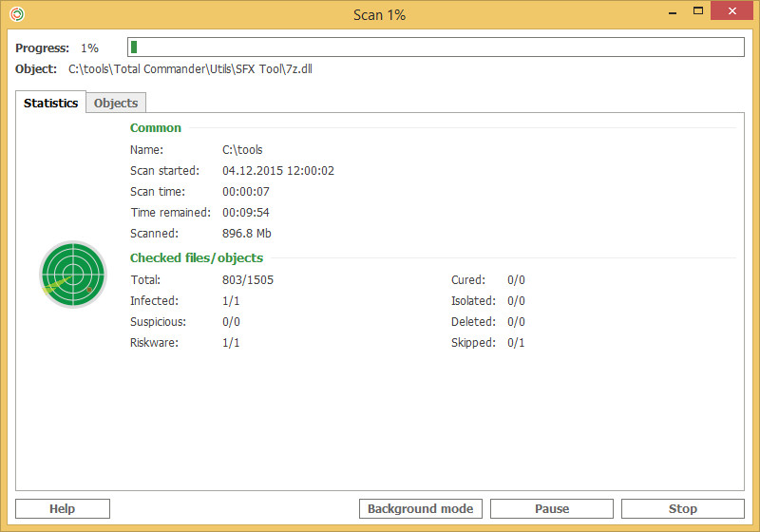Click the Help button

[63, 509]
